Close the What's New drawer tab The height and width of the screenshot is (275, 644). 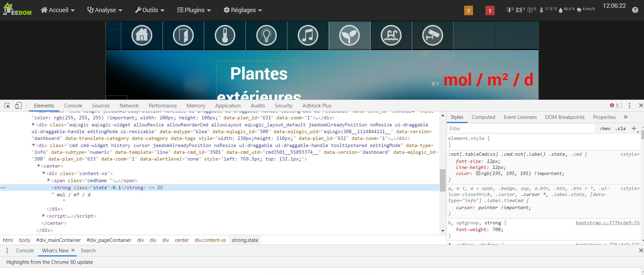pos(73,250)
